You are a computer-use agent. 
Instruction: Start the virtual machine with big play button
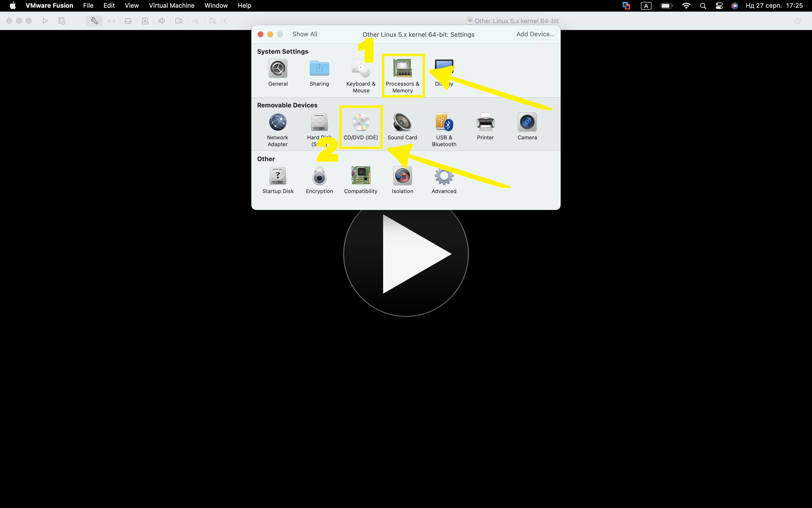(406, 254)
